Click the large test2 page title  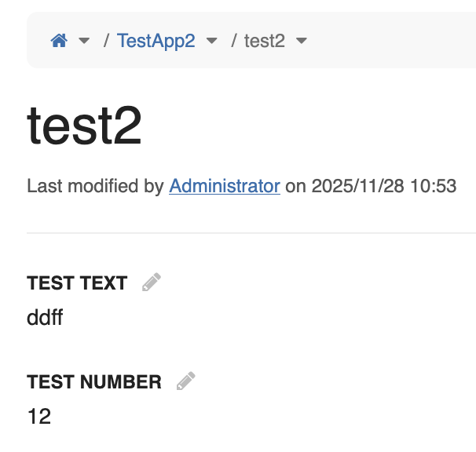[85, 126]
